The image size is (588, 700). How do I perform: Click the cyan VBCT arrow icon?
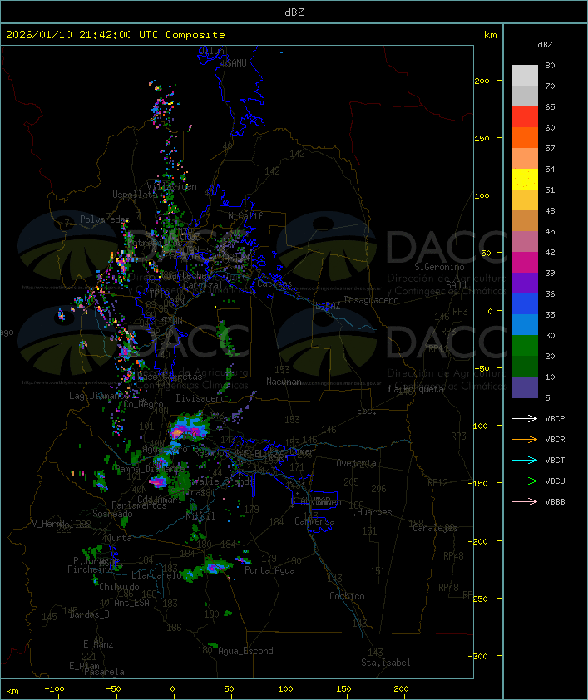(x=525, y=460)
